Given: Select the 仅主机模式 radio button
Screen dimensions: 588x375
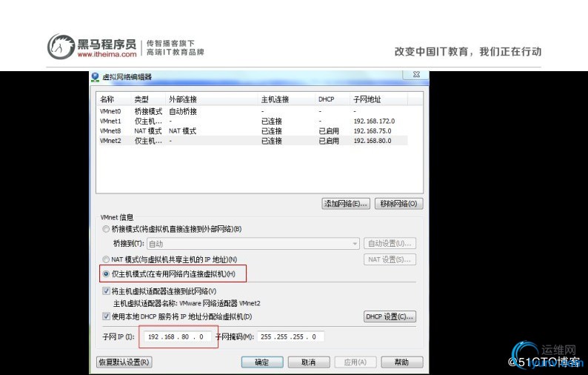Looking at the screenshot, I should (x=106, y=274).
